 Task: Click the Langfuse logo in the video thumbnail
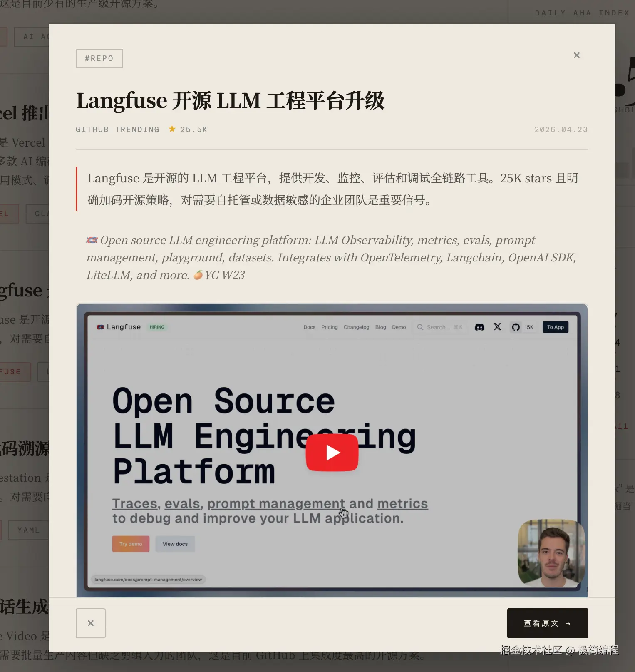pos(119,327)
